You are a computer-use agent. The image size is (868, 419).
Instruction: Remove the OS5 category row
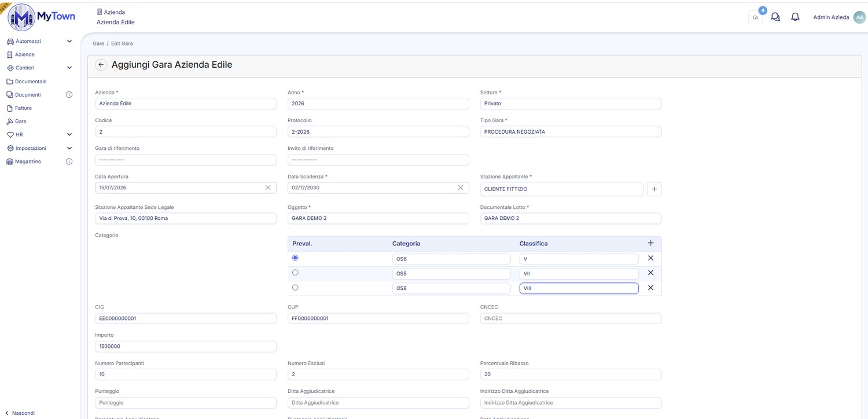(x=650, y=273)
